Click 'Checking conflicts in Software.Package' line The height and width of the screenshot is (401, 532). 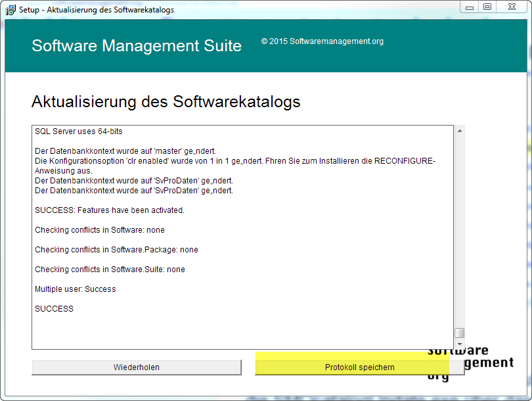click(x=116, y=250)
